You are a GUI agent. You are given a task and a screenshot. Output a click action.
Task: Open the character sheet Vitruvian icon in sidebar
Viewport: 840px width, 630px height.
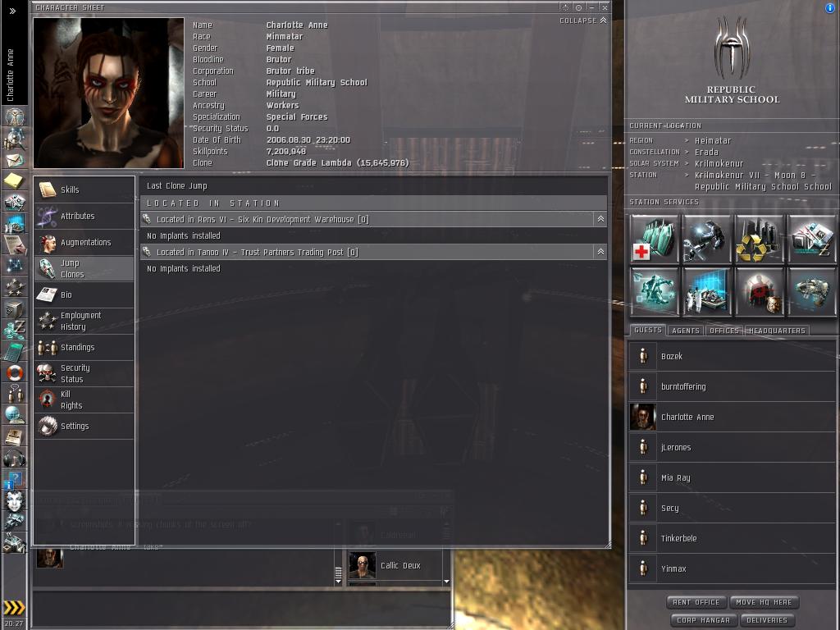coord(15,116)
